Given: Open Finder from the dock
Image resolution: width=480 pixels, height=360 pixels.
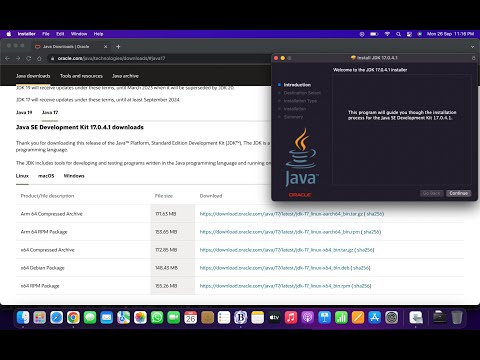Looking at the screenshot, I should pyautogui.click(x=23, y=318).
